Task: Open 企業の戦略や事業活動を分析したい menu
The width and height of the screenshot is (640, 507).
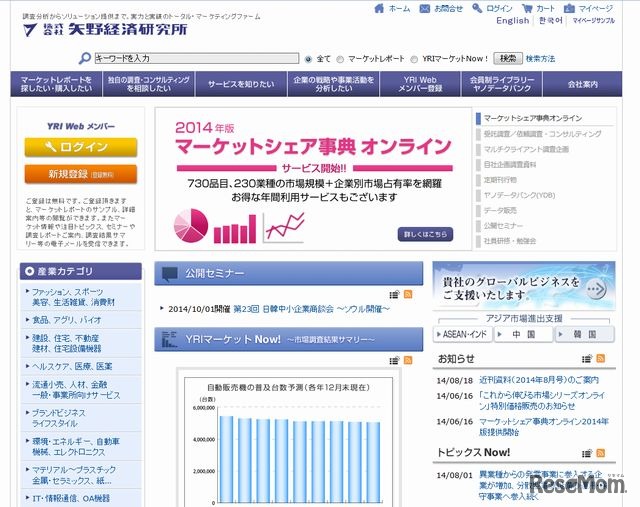Action: coord(333,84)
